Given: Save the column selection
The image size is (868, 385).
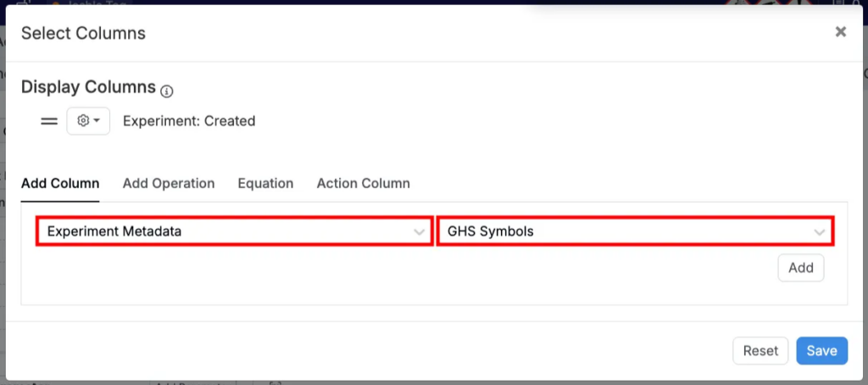Looking at the screenshot, I should (821, 351).
